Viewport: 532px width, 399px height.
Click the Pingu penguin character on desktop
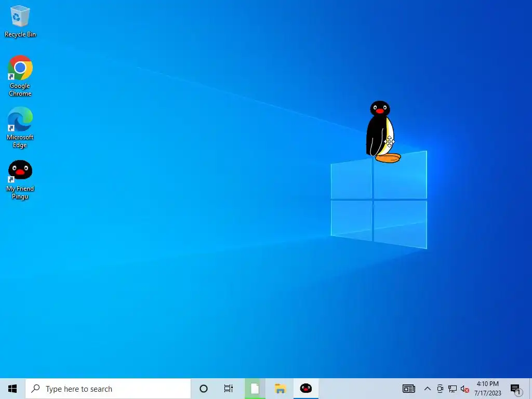coord(383,131)
